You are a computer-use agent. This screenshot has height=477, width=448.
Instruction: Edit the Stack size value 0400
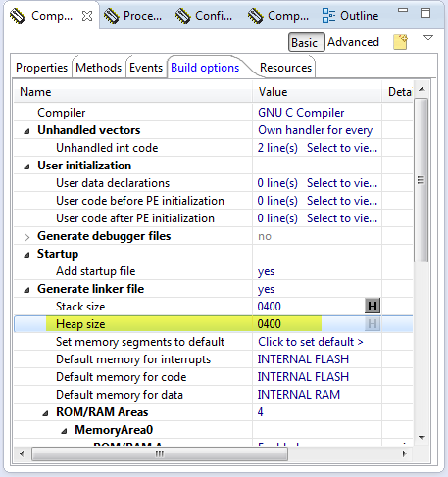coord(269,307)
